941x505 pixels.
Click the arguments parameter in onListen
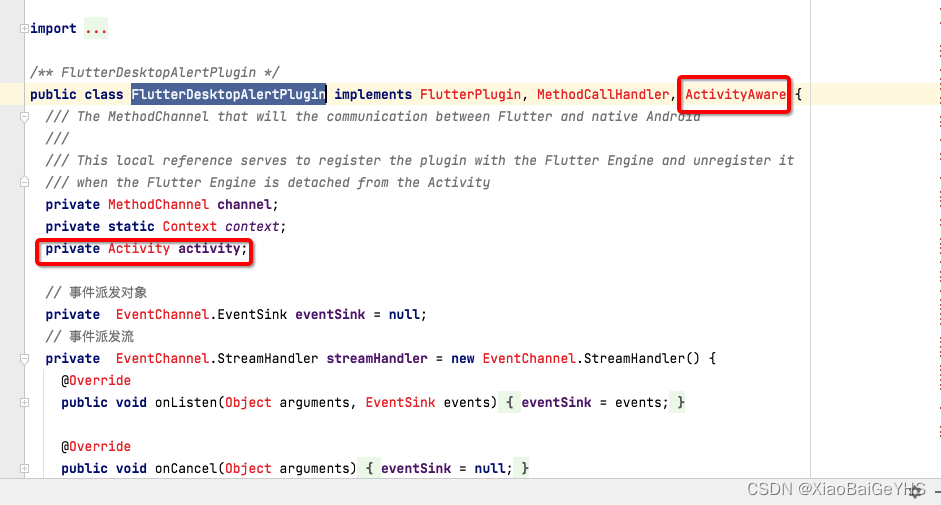pos(314,402)
